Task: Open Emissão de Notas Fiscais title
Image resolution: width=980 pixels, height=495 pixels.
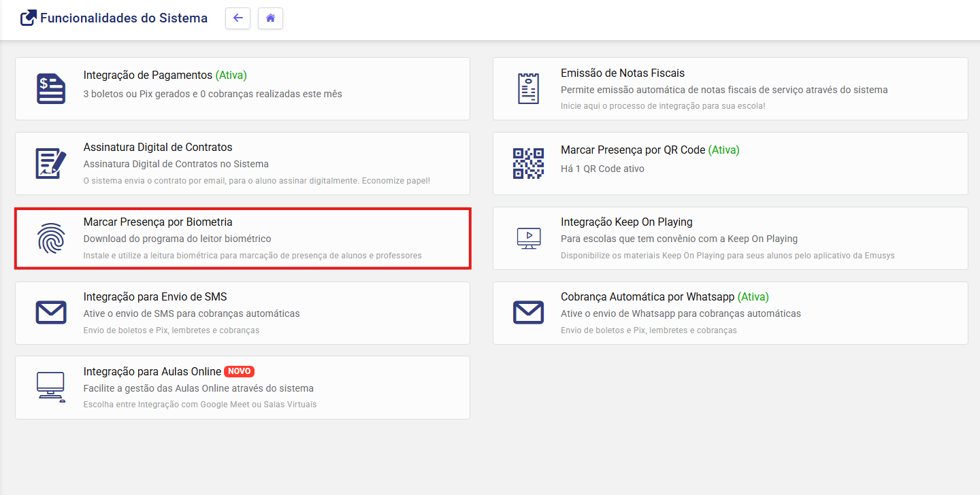Action: (x=623, y=73)
